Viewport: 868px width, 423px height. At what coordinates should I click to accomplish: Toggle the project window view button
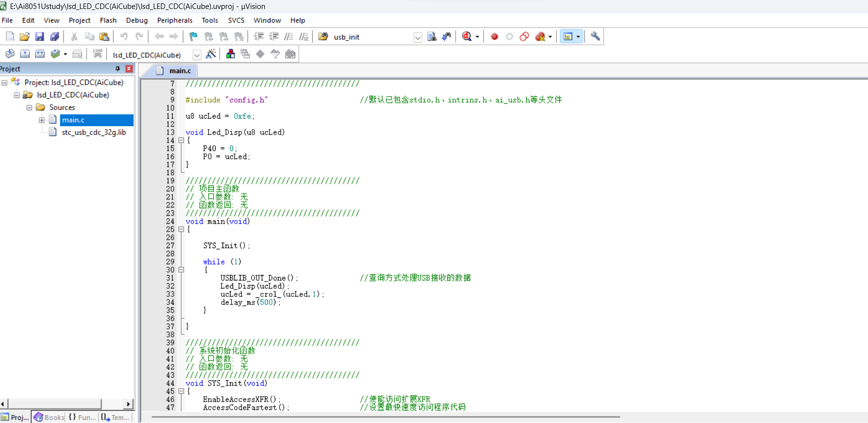[x=568, y=36]
